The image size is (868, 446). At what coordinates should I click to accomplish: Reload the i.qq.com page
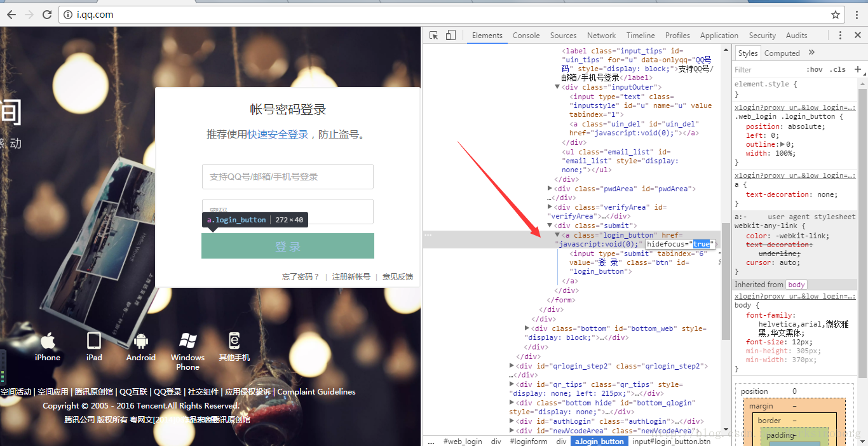click(x=47, y=14)
